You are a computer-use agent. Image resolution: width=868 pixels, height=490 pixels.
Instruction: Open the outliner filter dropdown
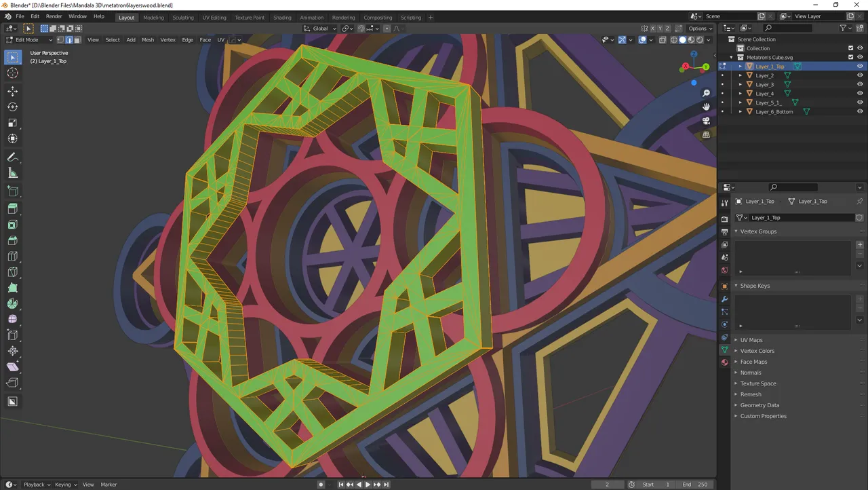click(x=846, y=28)
